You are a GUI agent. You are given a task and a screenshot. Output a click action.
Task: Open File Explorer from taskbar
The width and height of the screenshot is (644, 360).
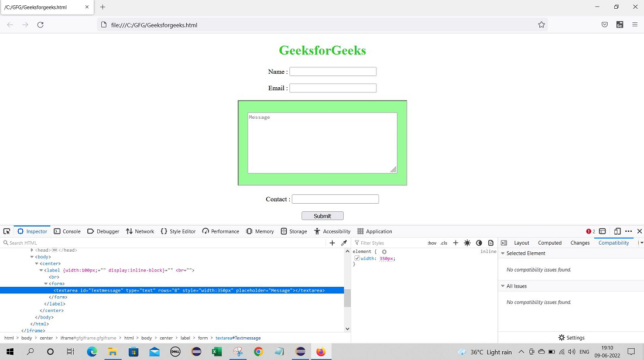[112, 352]
